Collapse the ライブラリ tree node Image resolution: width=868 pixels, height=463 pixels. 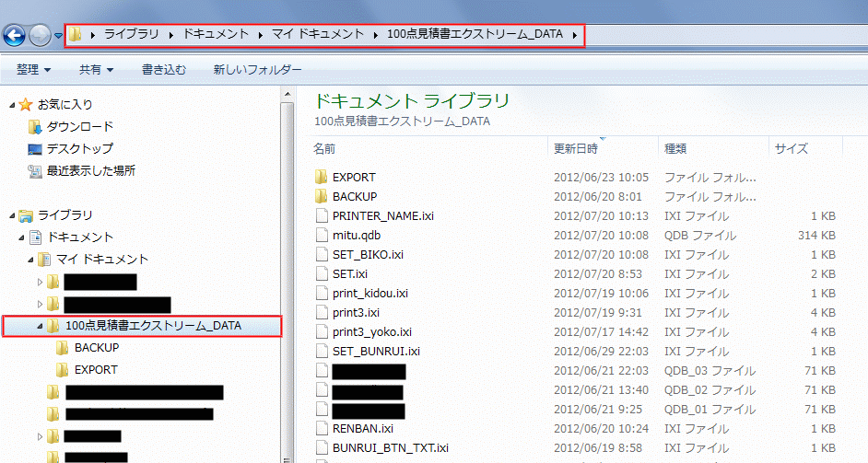pyautogui.click(x=12, y=215)
